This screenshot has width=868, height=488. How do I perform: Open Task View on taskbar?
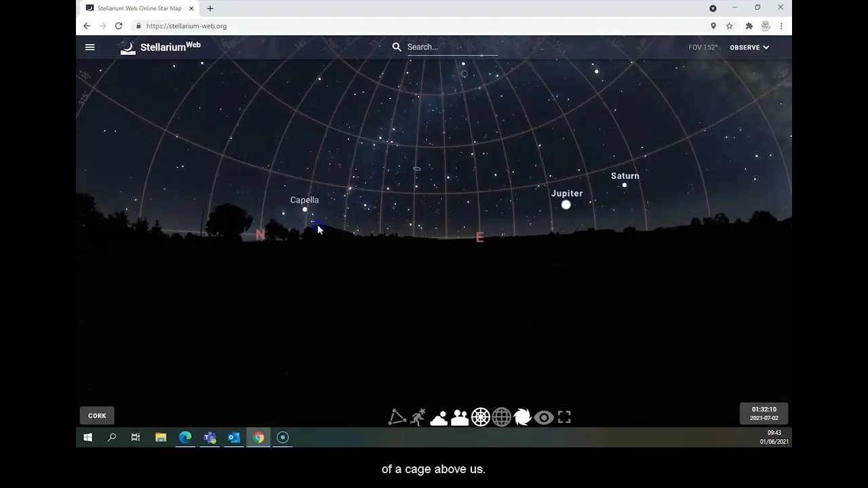click(x=136, y=438)
